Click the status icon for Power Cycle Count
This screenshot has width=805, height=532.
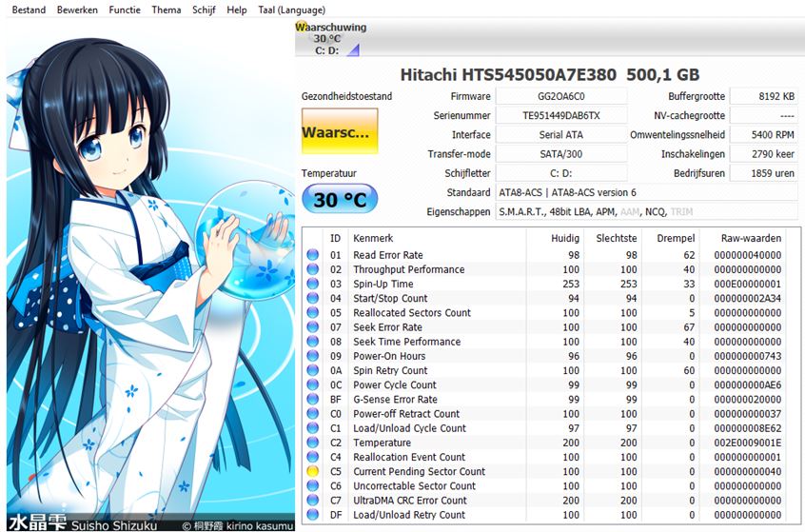(313, 384)
